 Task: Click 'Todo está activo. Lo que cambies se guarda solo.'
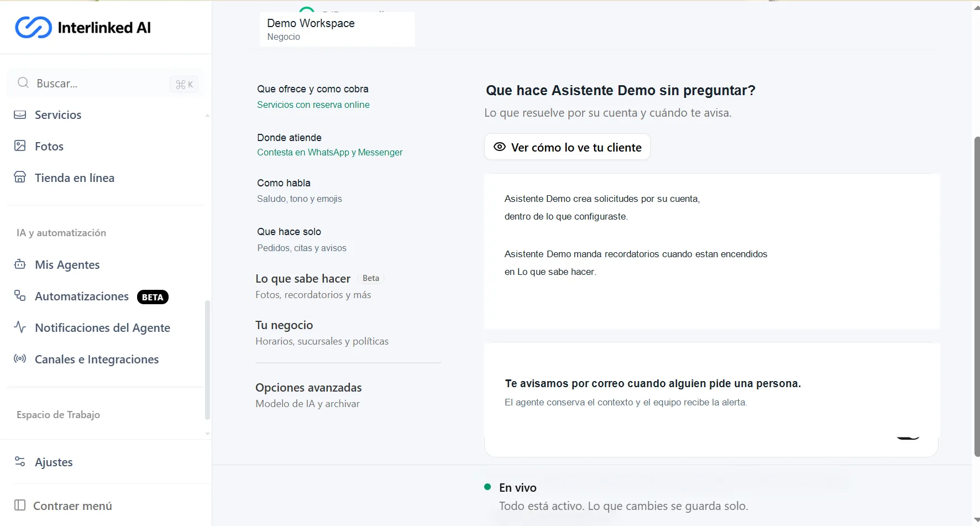click(x=623, y=506)
